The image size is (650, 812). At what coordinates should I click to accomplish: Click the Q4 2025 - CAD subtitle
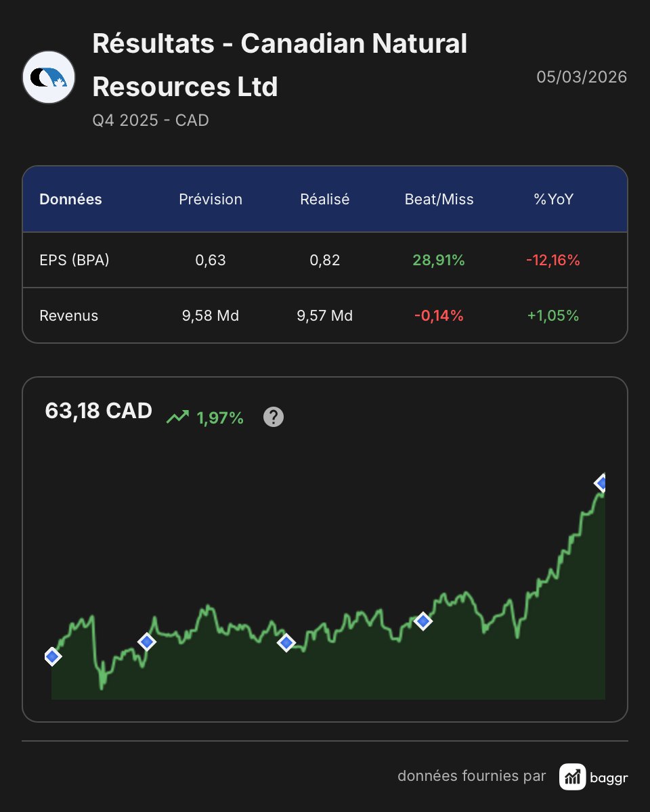(x=150, y=120)
